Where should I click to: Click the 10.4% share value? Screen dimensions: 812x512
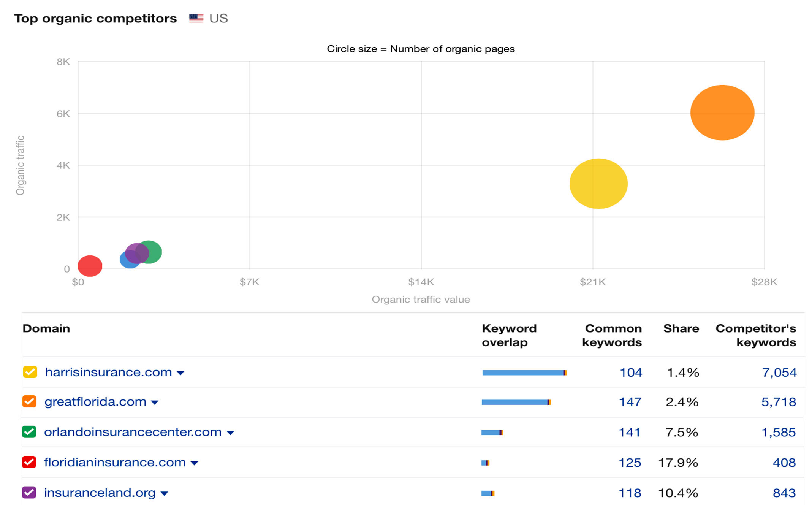pos(678,493)
